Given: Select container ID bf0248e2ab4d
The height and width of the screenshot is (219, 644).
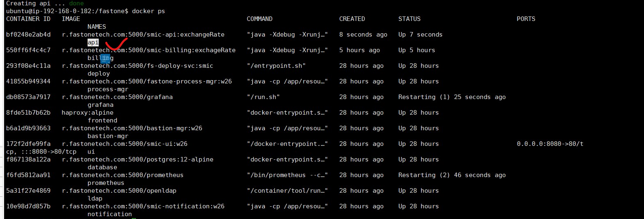Looking at the screenshot, I should pyautogui.click(x=28, y=35).
